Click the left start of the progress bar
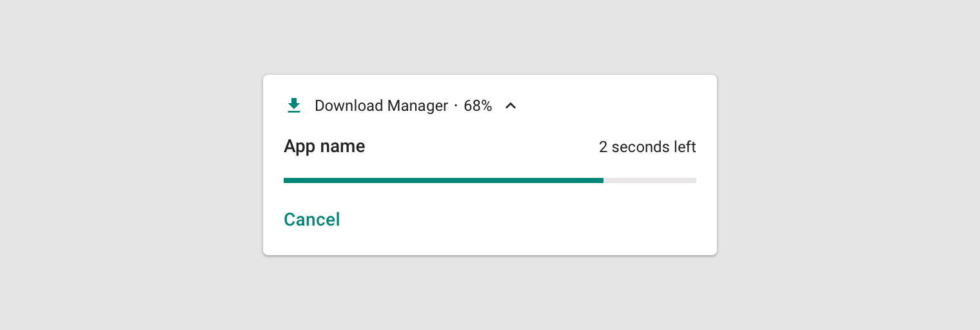The height and width of the screenshot is (330, 980). pos(286,180)
